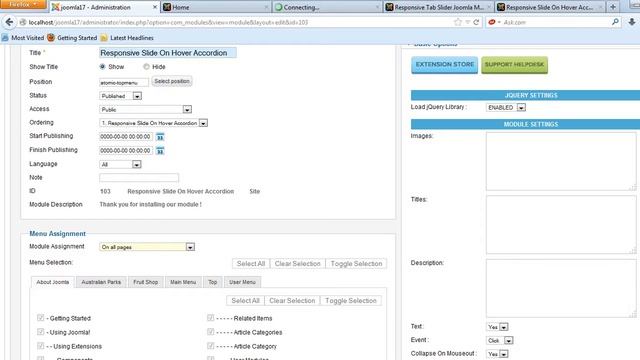Screen dimensions: 640x360
Task: Click the Most Visited bookmarks icon
Action: [x=5, y=38]
